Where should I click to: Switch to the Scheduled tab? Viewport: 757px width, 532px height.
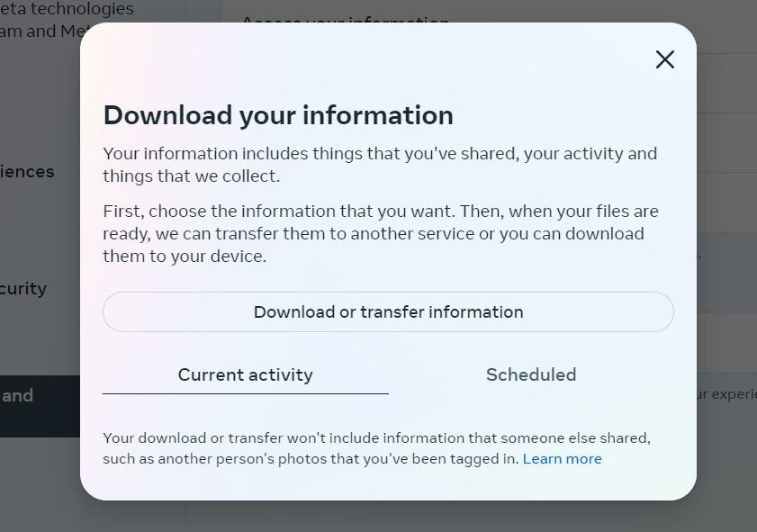click(x=531, y=374)
